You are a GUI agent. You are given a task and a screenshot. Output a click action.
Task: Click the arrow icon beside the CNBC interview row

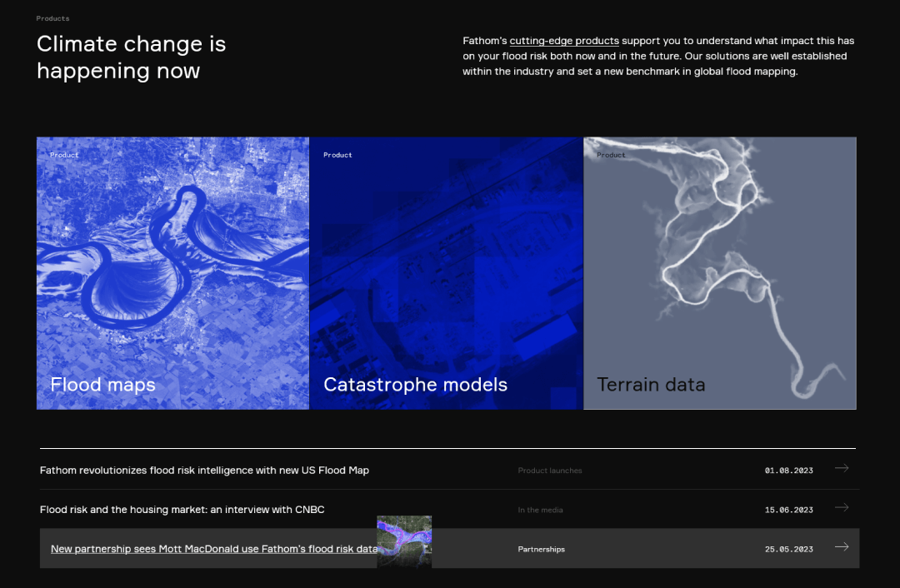[842, 507]
